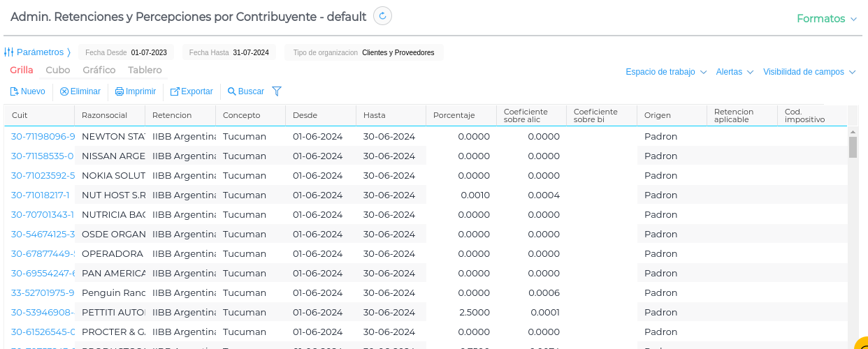Screen dimensions: 868x349
Task: Switch to the Gráfico tab
Action: (99, 70)
